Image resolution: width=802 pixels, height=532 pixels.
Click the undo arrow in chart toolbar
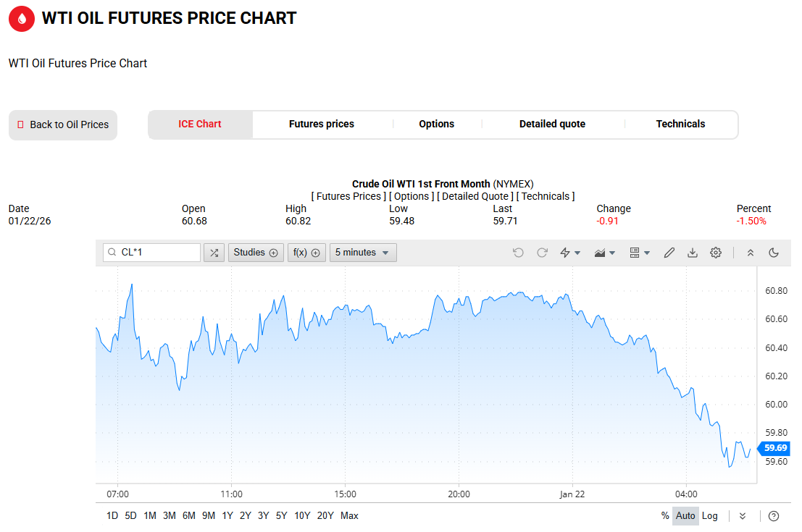click(x=518, y=253)
